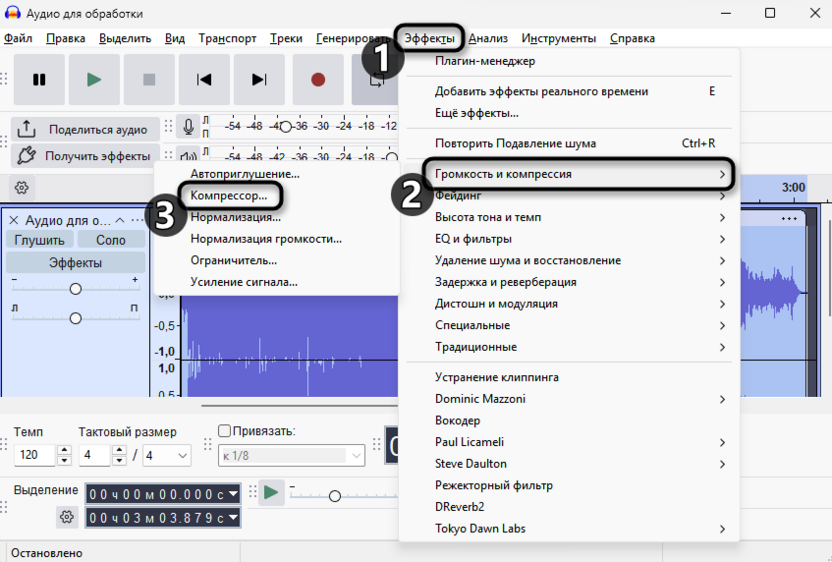Click the recording level meter knob
This screenshot has width=832, height=562.
tap(285, 127)
